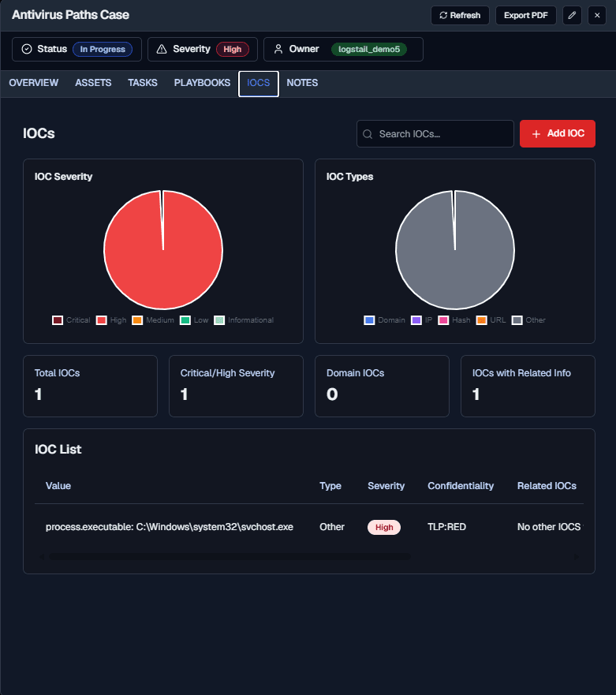The width and height of the screenshot is (616, 695).
Task: Click the No other IOCS cell
Action: (550, 527)
